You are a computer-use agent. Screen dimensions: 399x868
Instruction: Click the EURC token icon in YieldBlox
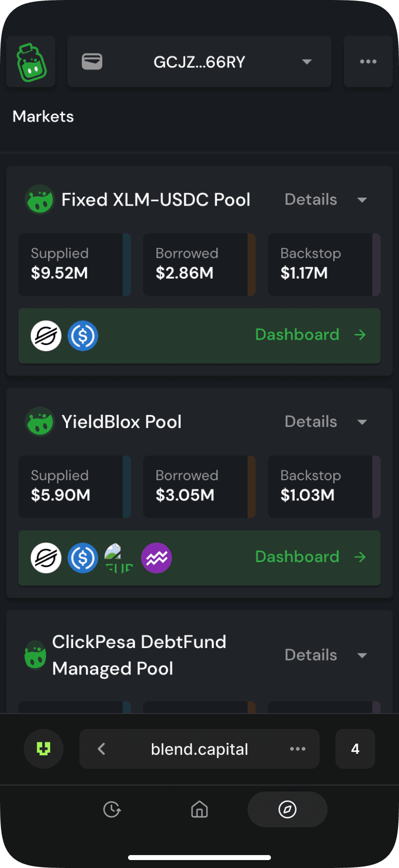tap(119, 558)
